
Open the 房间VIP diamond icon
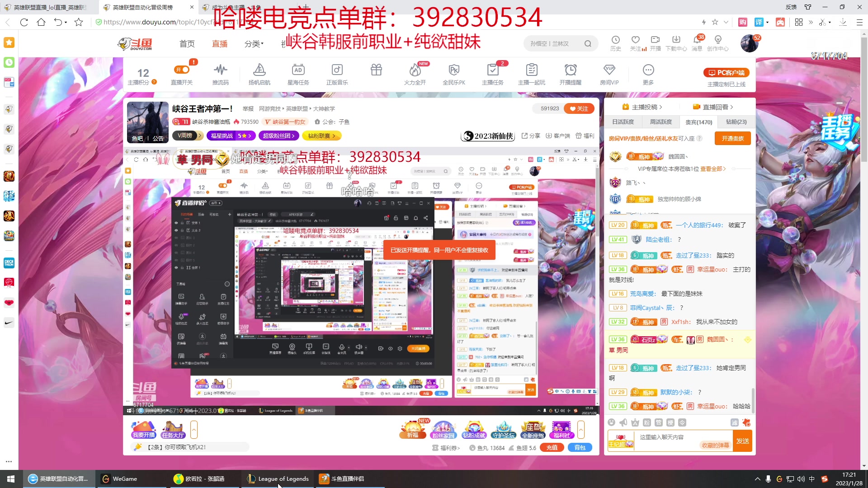609,70
